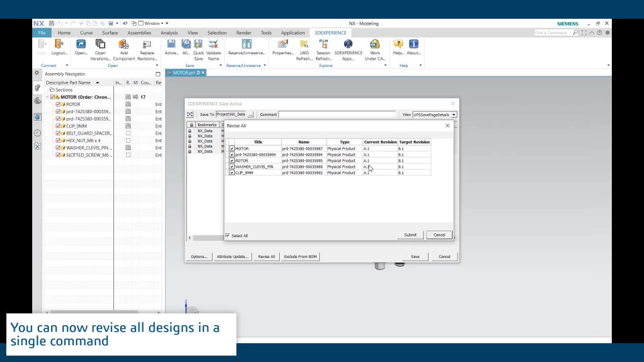
Task: Expand the Open group arrow
Action: (157, 65)
